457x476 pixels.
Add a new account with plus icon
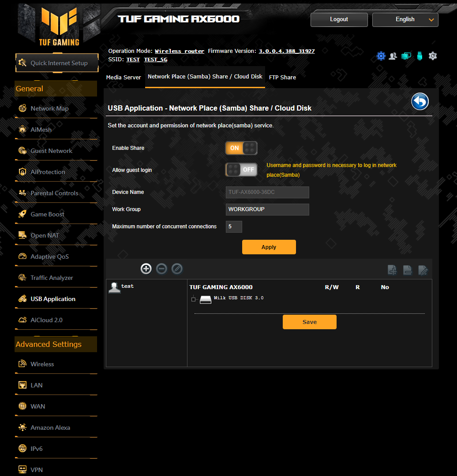[x=146, y=269]
